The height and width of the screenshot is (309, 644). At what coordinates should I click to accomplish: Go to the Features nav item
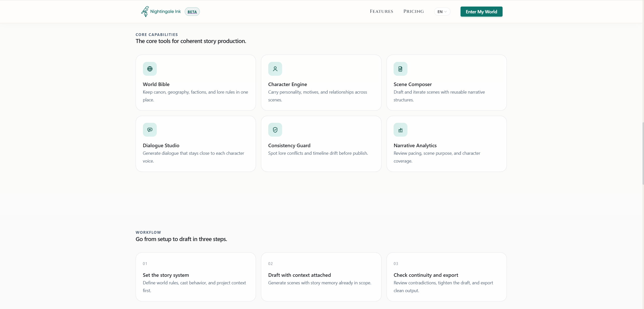coord(381,11)
